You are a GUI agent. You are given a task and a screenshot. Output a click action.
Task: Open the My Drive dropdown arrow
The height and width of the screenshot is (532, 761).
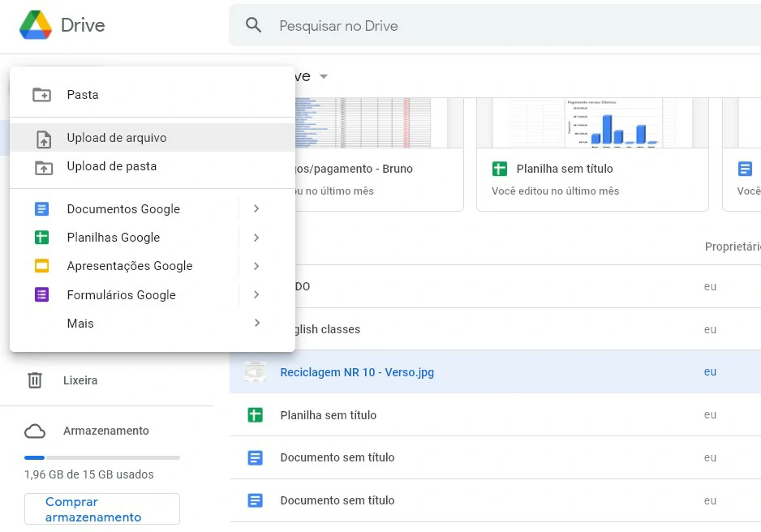point(324,76)
